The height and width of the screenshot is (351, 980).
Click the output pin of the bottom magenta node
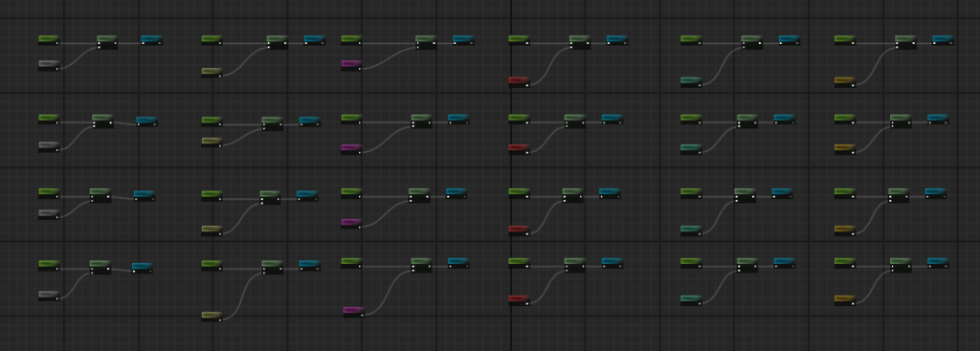point(362,315)
